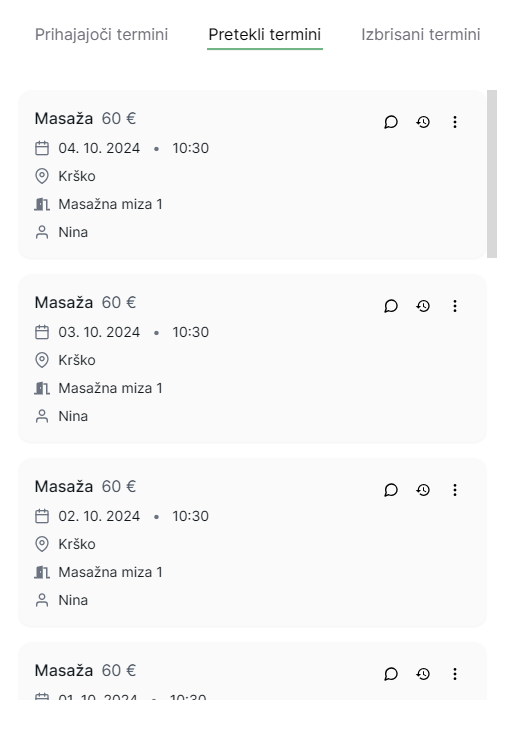The width and height of the screenshot is (519, 733).
Task: Switch to Izbrisani termini tab
Action: pos(421,35)
